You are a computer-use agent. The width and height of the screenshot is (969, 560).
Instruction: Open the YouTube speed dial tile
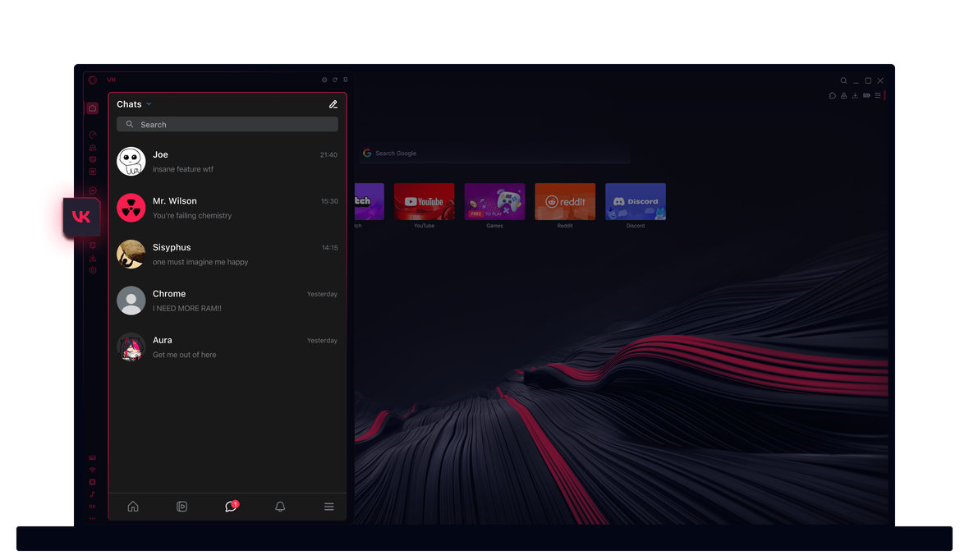(424, 202)
